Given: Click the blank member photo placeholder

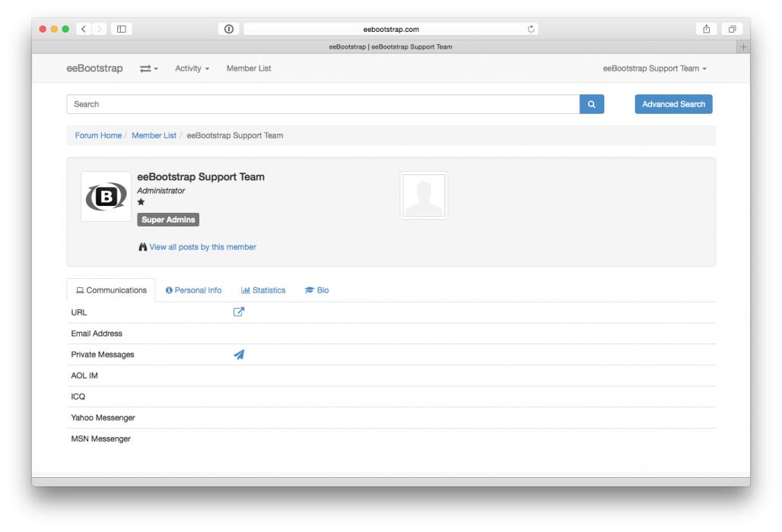Looking at the screenshot, I should click(424, 195).
